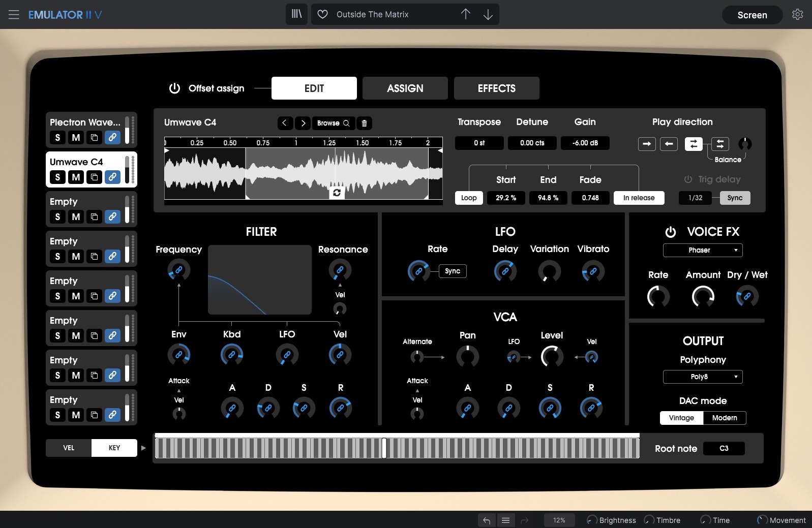Open the history list icon in bottom bar
The width and height of the screenshot is (812, 528).
[x=505, y=520]
